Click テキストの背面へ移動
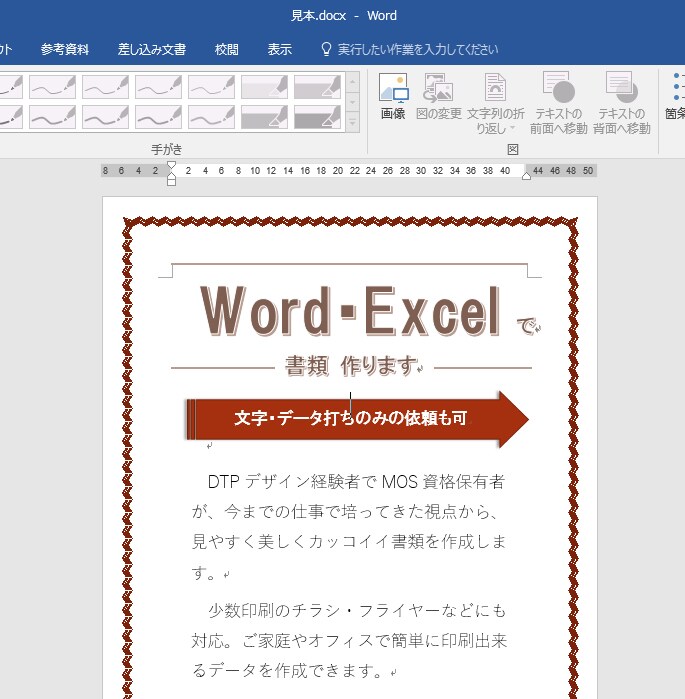Image resolution: width=685 pixels, height=699 pixels. pyautogui.click(x=622, y=103)
